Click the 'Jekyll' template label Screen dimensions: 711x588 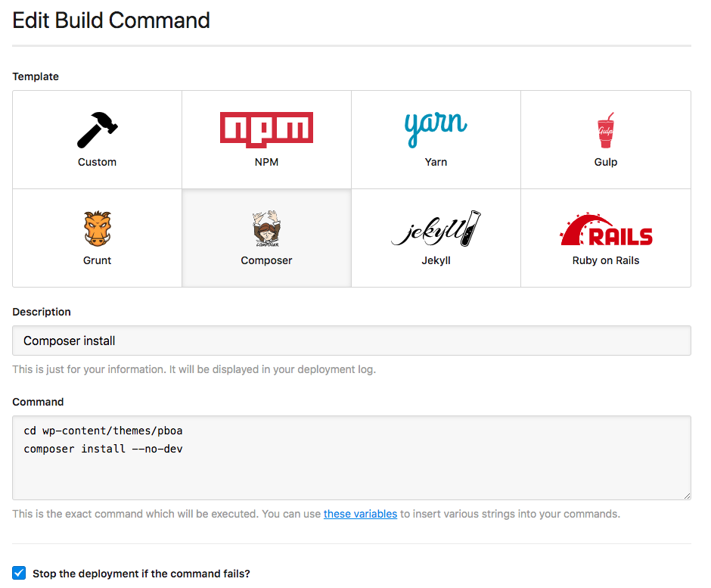(436, 260)
